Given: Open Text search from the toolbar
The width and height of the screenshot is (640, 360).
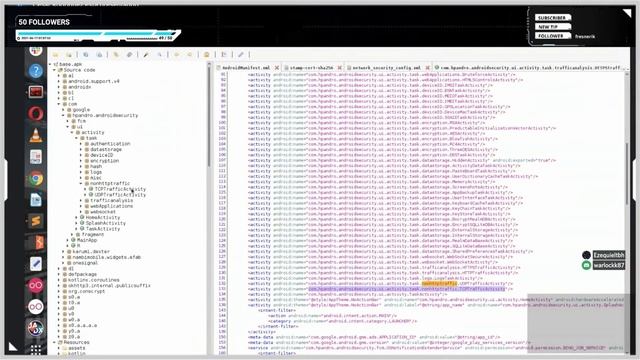Looking at the screenshot, I should (146, 55).
